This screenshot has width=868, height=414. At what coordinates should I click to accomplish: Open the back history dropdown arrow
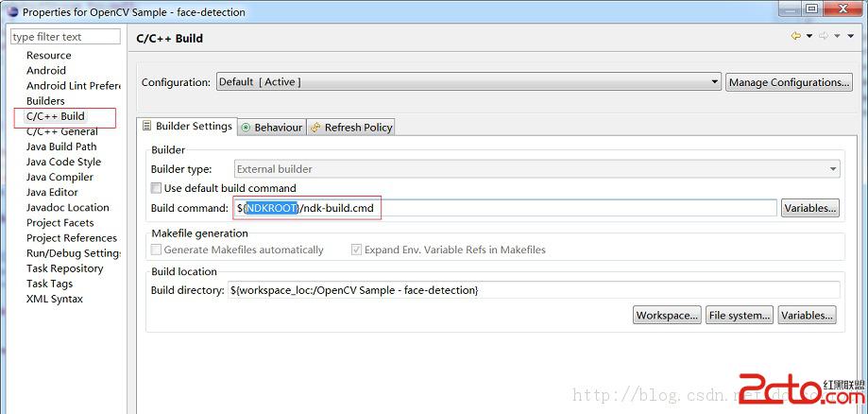809,37
